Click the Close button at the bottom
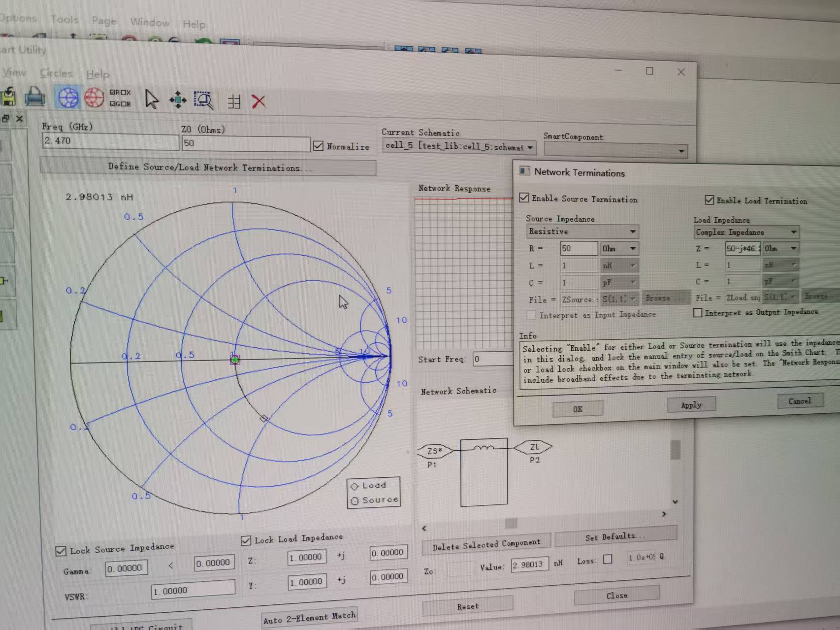This screenshot has height=630, width=840. pos(616,595)
